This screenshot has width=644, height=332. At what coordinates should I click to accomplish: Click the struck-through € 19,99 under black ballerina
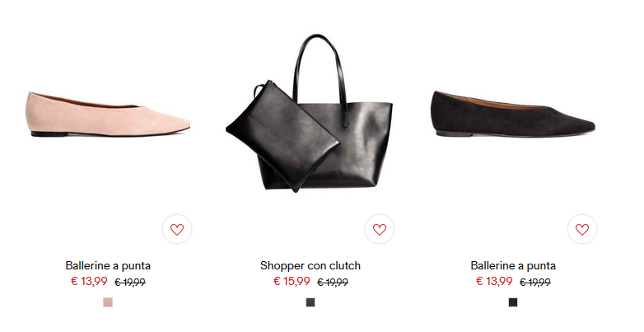pyautogui.click(x=535, y=283)
